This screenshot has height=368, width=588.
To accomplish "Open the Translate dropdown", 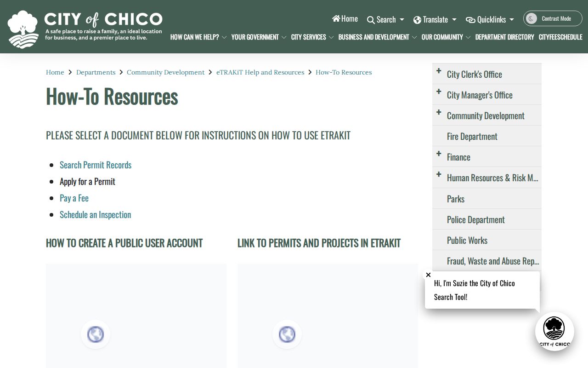I will tap(435, 20).
